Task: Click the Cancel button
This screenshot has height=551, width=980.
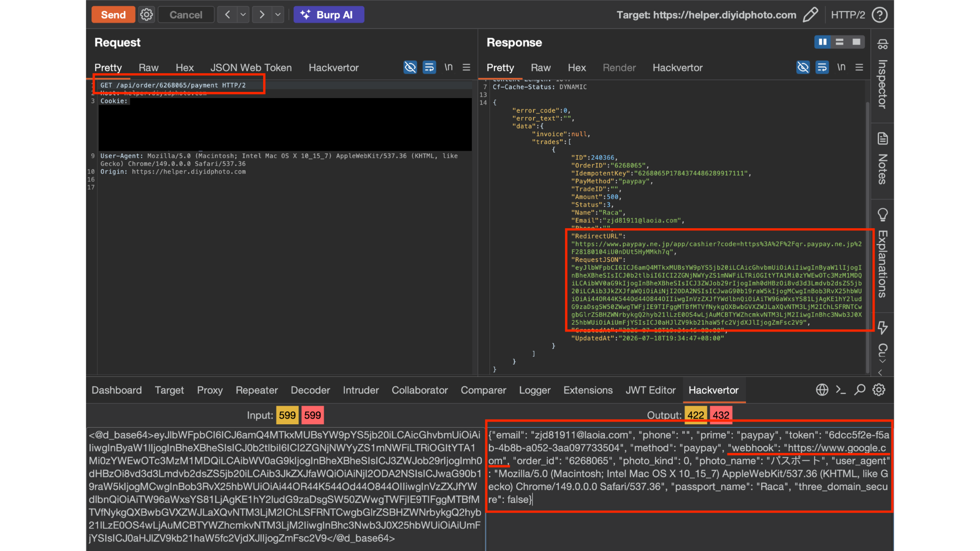Action: pos(186,15)
